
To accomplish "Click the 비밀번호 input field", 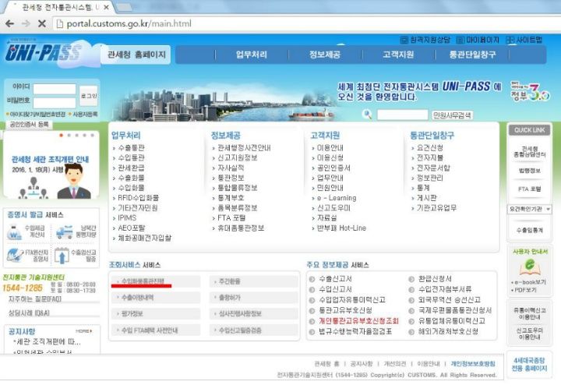I will pos(55,103).
